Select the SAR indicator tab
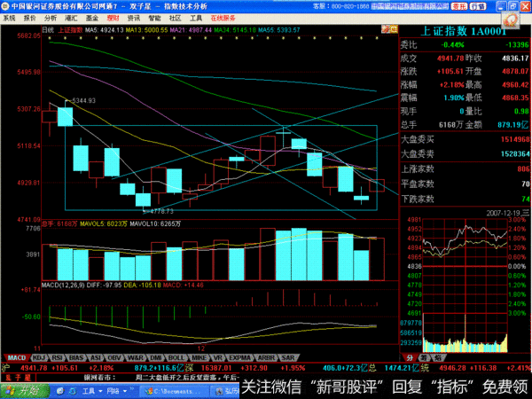 [288, 357]
